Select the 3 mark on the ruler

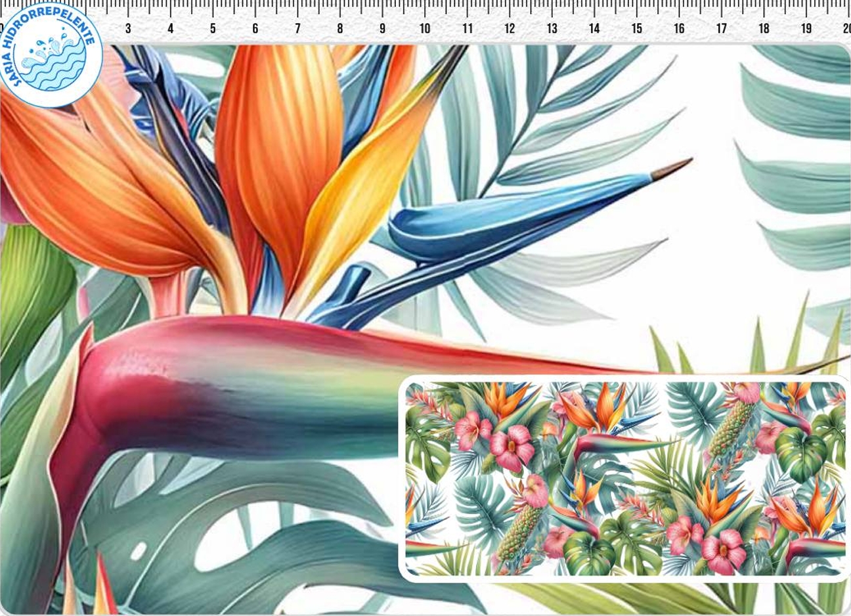(128, 28)
